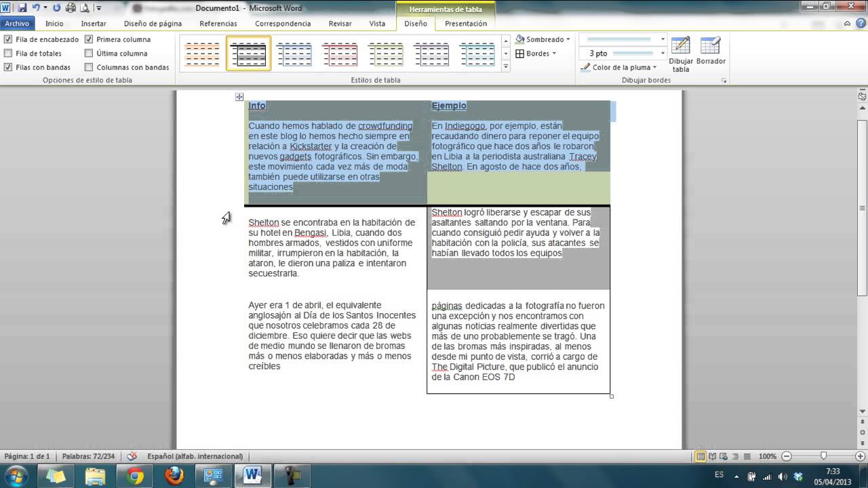The height and width of the screenshot is (488, 868).
Task: Select the orange banded table style thumbnail
Action: pos(202,54)
